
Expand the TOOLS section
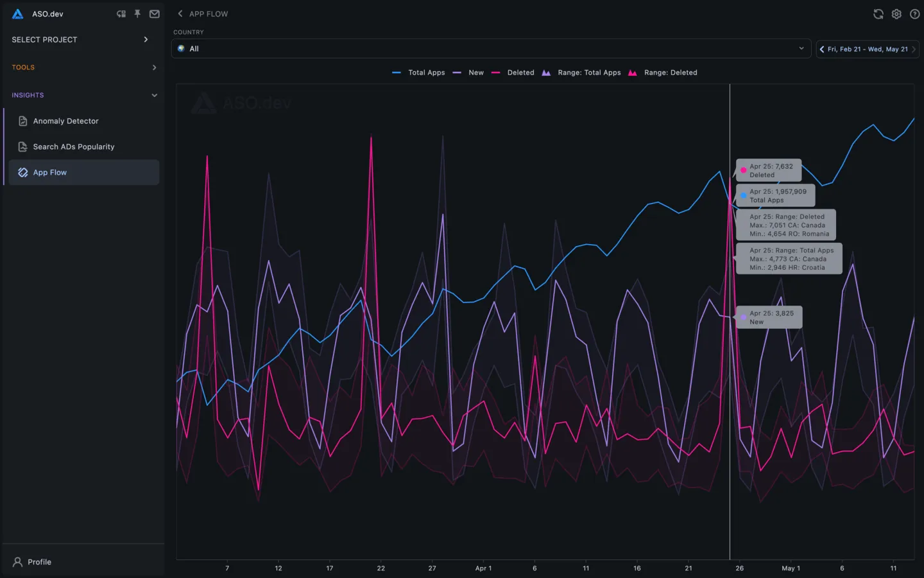81,67
